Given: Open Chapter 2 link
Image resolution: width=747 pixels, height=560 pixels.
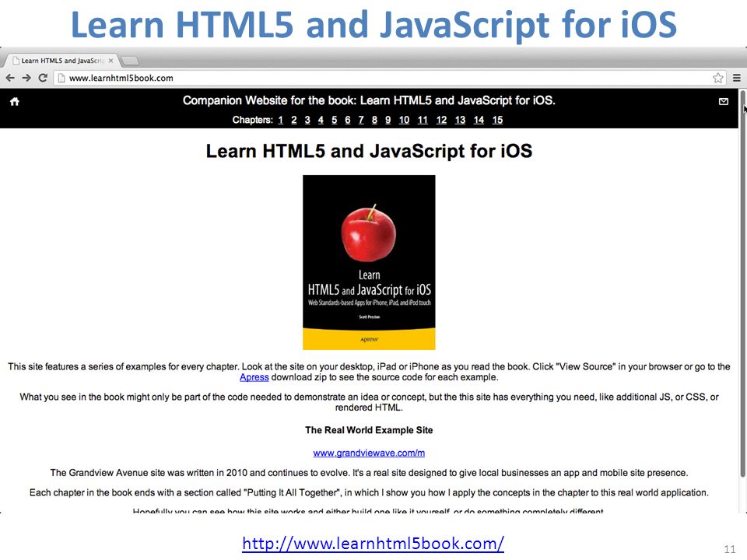Looking at the screenshot, I should [x=294, y=120].
